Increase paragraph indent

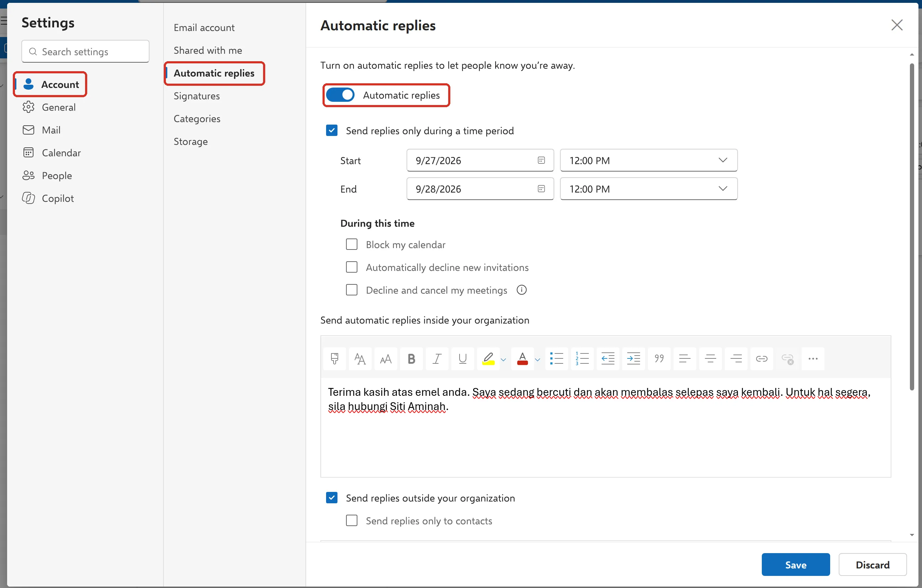[x=633, y=359]
